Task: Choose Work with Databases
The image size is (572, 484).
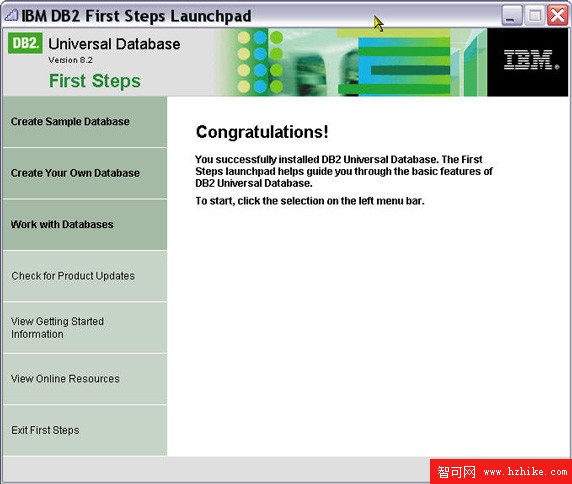Action: click(85, 224)
